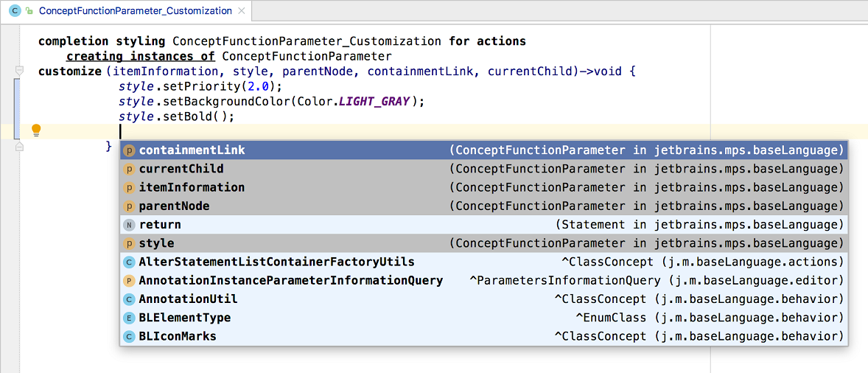Click the concept icon on the editor tab
This screenshot has width=868, height=373.
(14, 11)
